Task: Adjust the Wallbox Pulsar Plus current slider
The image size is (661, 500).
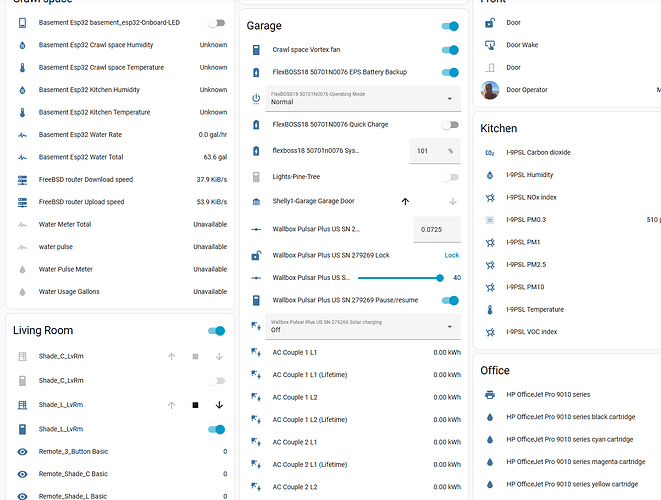Action: pos(399,278)
